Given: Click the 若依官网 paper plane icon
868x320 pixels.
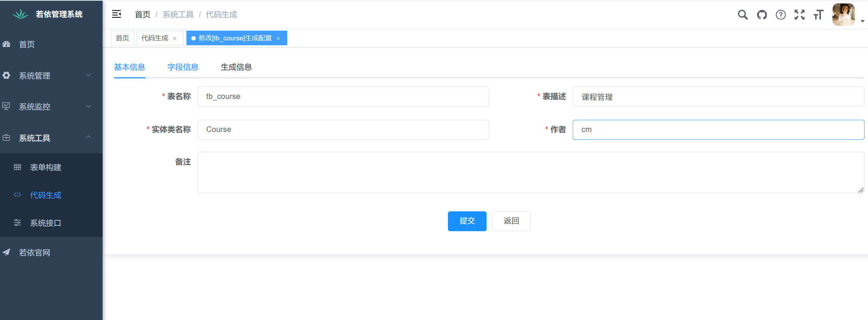Looking at the screenshot, I should point(6,252).
